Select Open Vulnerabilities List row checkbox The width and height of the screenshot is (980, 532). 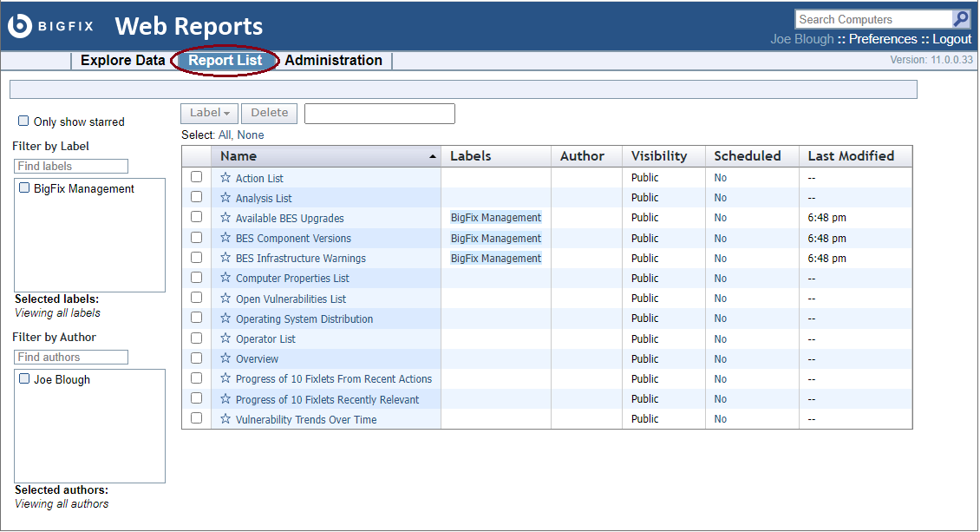click(196, 298)
